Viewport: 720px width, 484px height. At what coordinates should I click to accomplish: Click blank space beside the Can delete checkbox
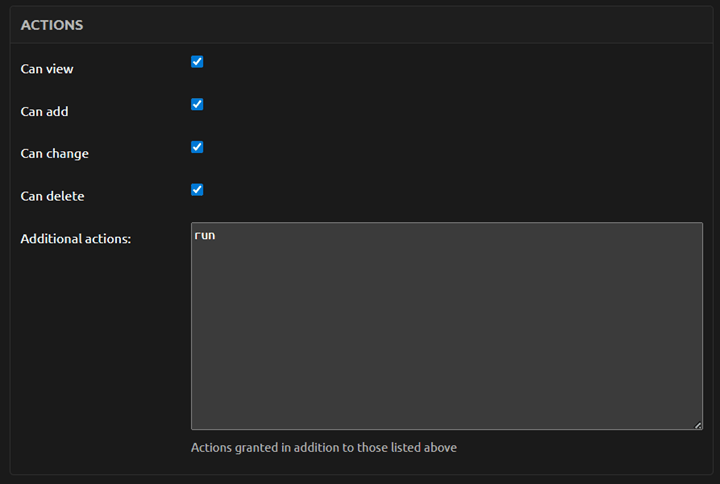tap(400, 190)
